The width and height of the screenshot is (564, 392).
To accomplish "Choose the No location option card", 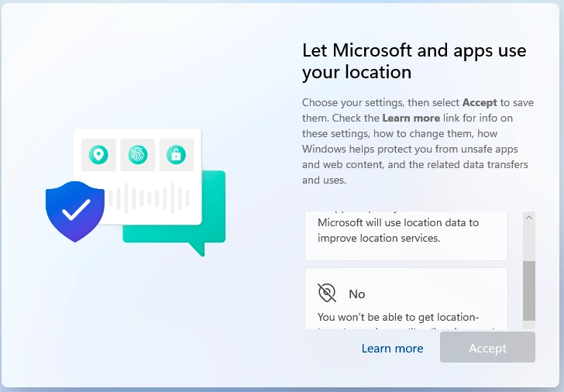I will (x=406, y=298).
